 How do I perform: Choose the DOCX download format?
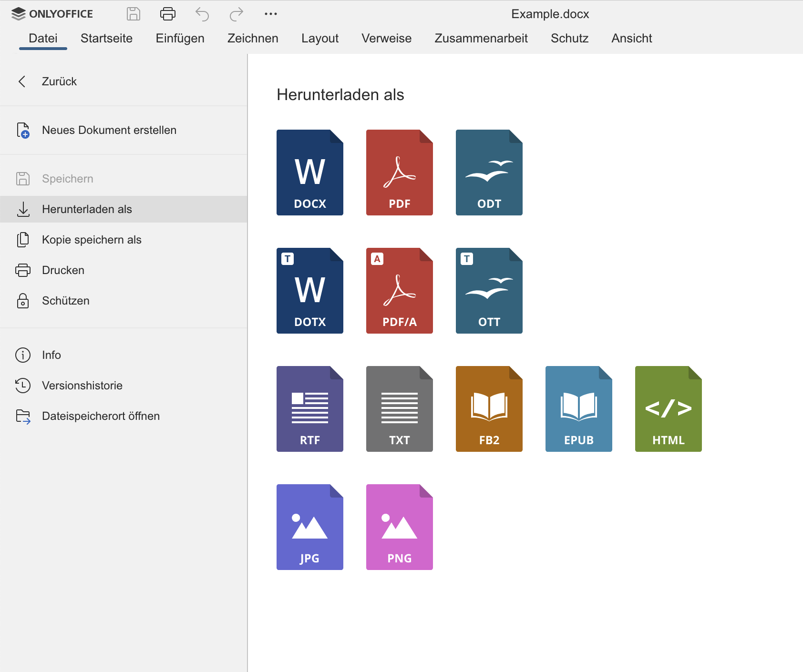coord(309,173)
